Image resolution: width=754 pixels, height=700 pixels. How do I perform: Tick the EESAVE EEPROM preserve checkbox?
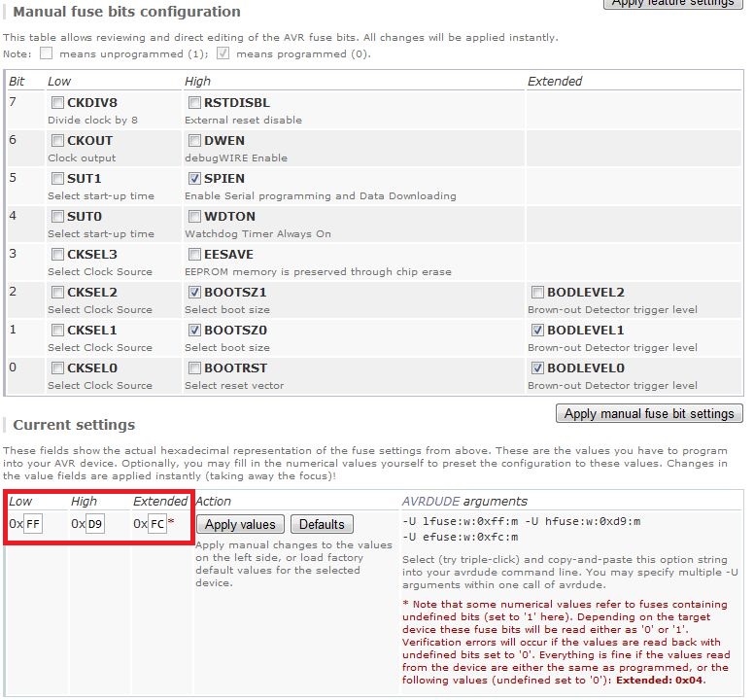[x=194, y=254]
